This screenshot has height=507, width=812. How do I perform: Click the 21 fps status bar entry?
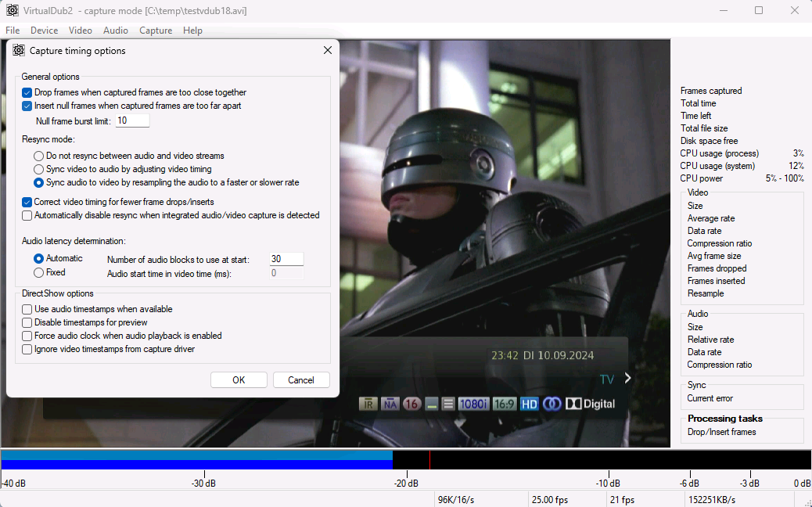click(x=623, y=500)
